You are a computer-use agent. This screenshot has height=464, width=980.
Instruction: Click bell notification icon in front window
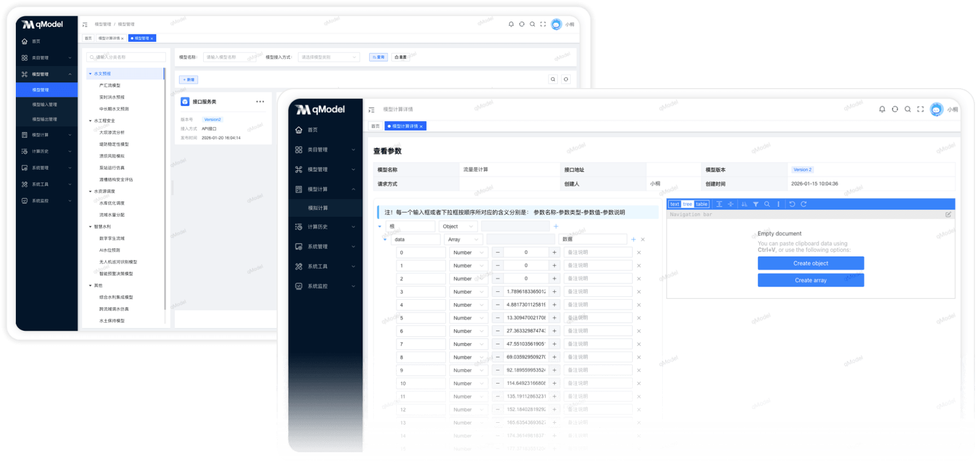click(882, 110)
